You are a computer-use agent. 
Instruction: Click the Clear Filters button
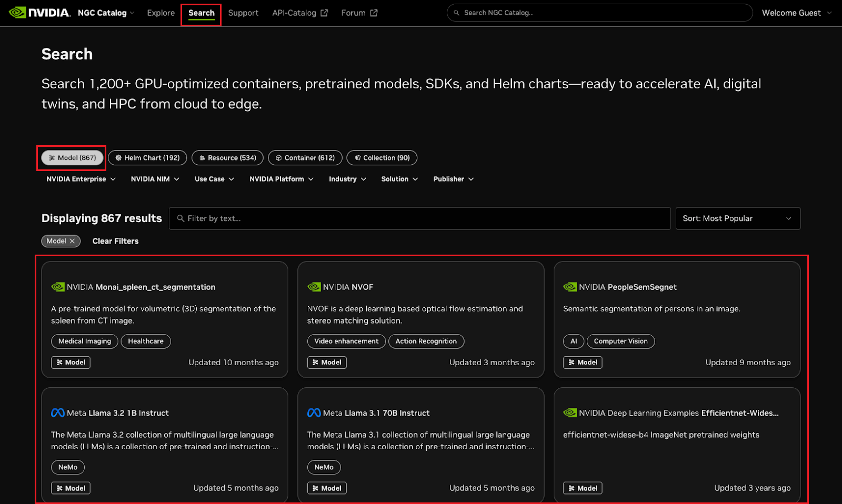point(115,241)
